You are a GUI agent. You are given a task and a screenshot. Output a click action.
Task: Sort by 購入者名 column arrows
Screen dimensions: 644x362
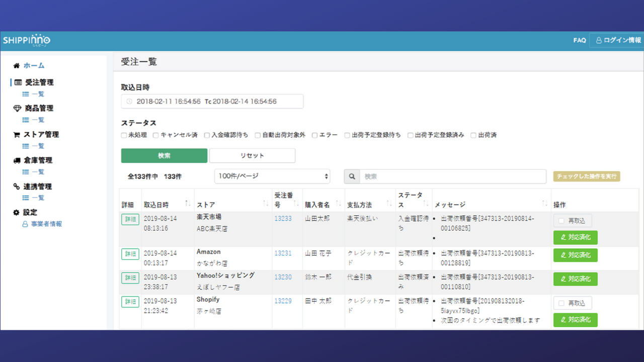coord(339,204)
